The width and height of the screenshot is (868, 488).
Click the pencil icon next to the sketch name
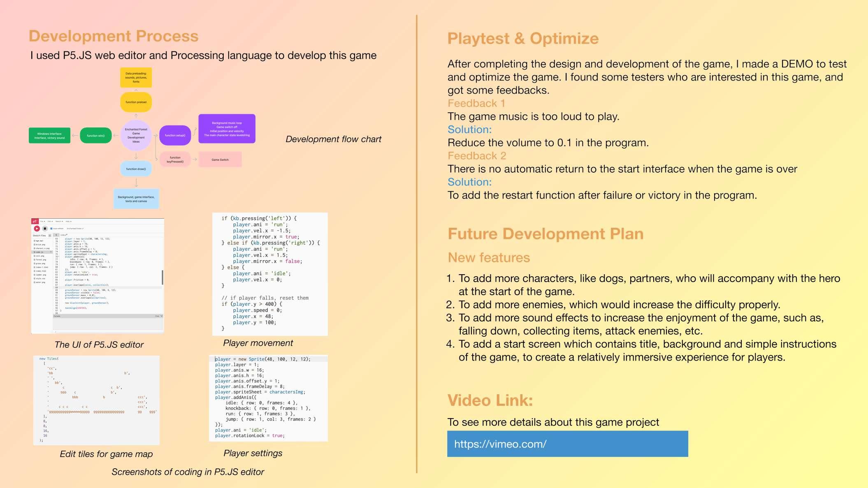coord(83,229)
